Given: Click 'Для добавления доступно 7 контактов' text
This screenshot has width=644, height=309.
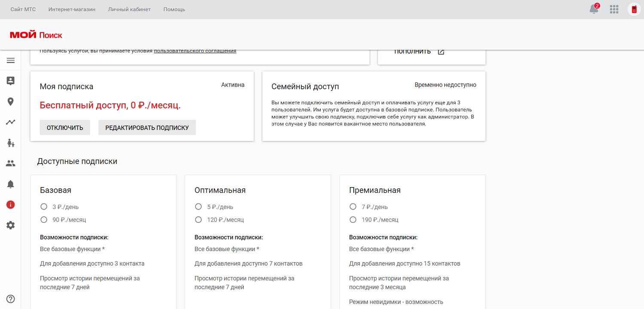Looking at the screenshot, I should (x=249, y=264).
